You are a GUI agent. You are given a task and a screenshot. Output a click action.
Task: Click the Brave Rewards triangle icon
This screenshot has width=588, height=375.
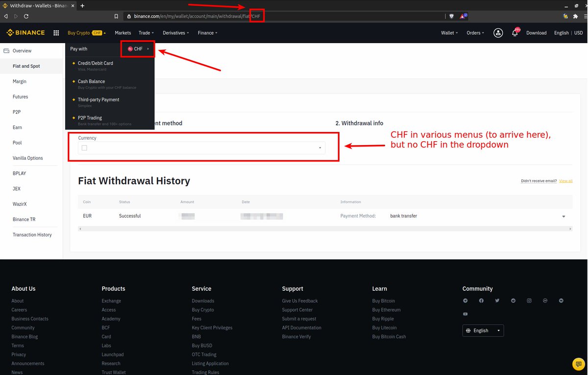[x=463, y=16]
